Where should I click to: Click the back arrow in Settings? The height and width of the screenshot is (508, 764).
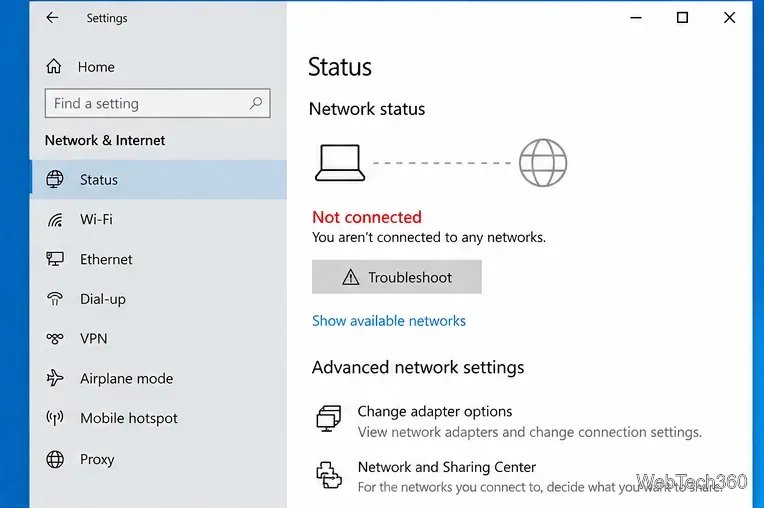(x=52, y=18)
